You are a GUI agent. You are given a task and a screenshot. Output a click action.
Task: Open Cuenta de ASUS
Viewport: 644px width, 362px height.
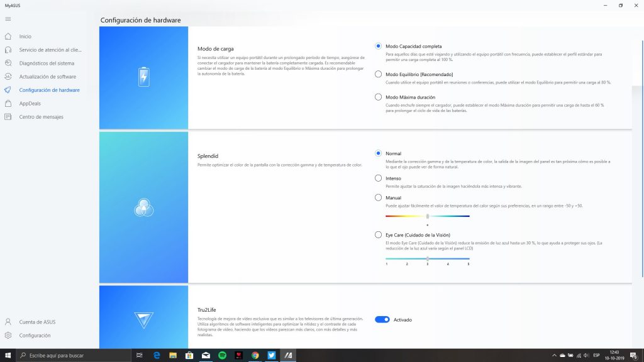click(37, 322)
